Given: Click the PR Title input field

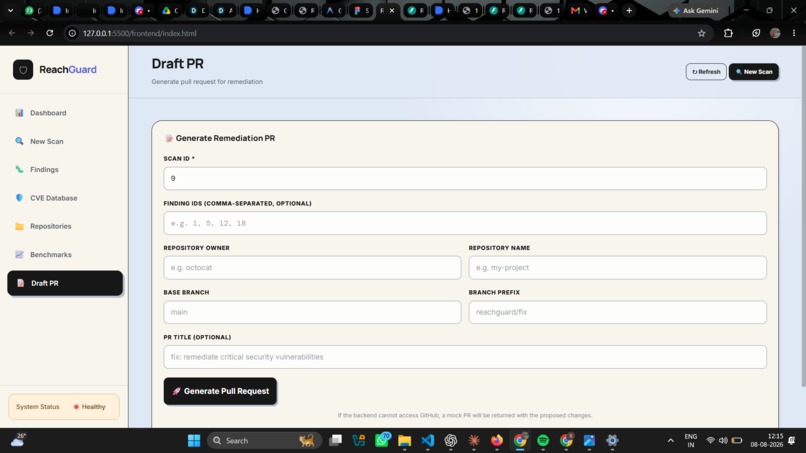Looking at the screenshot, I should pyautogui.click(x=465, y=357).
